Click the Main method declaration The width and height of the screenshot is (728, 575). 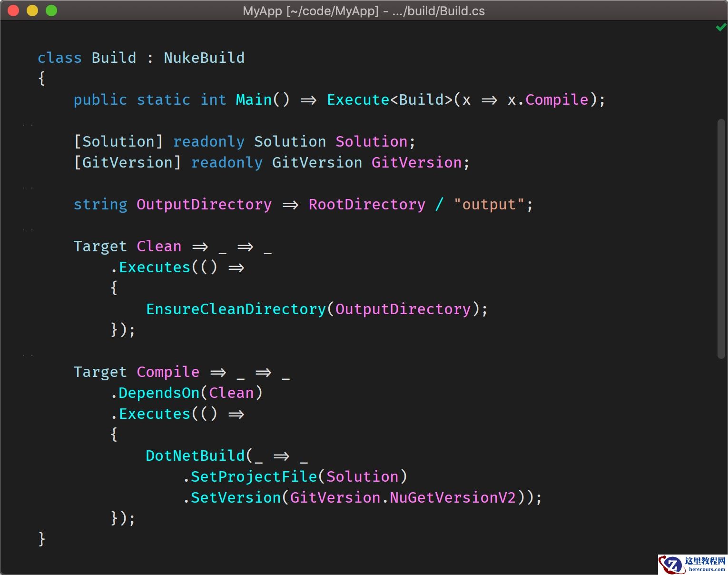tap(253, 99)
